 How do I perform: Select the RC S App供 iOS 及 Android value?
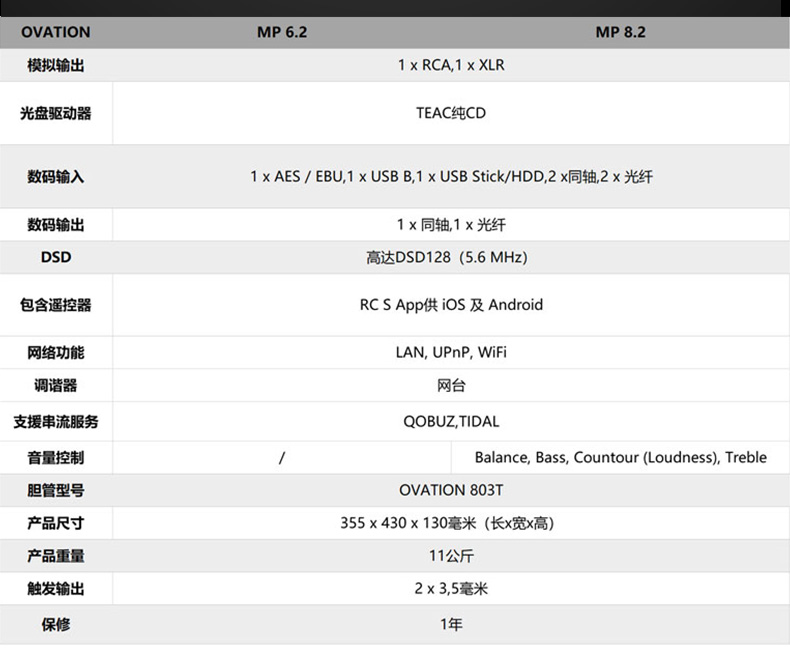coord(451,305)
